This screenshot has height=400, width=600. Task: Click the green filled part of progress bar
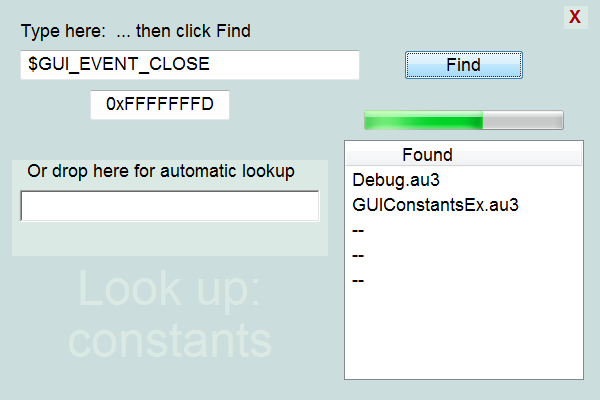coord(424,121)
